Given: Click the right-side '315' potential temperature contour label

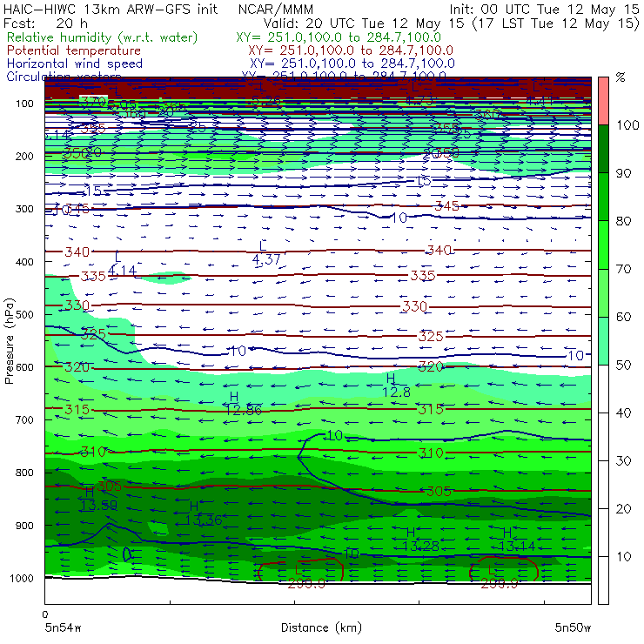Looking at the screenshot, I should point(431,409).
